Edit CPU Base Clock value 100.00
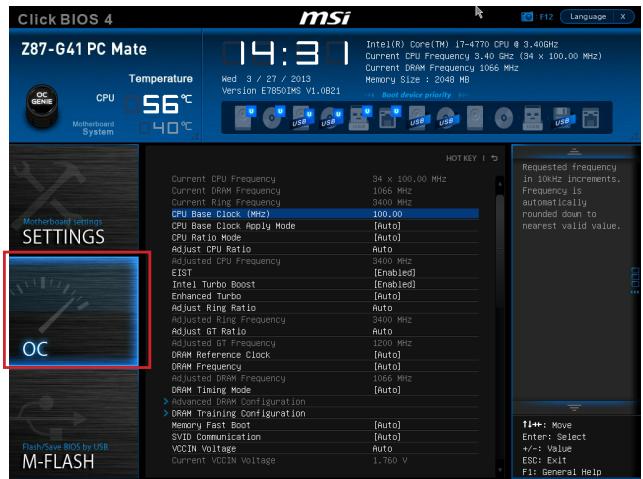The image size is (643, 479). click(388, 214)
